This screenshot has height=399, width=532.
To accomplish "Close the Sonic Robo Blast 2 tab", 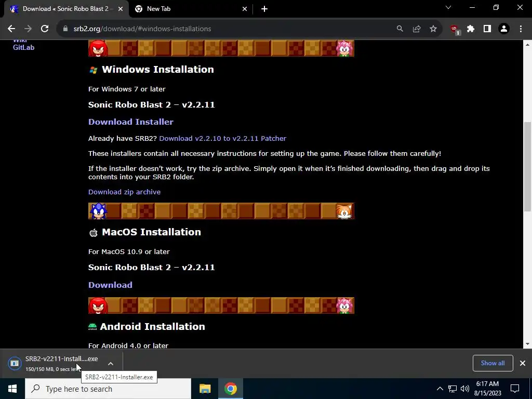I will click(121, 9).
